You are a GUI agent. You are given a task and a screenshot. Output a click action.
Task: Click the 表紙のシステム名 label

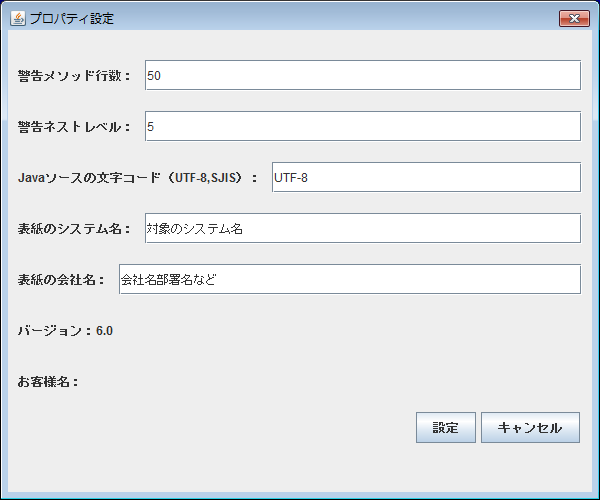click(x=74, y=229)
